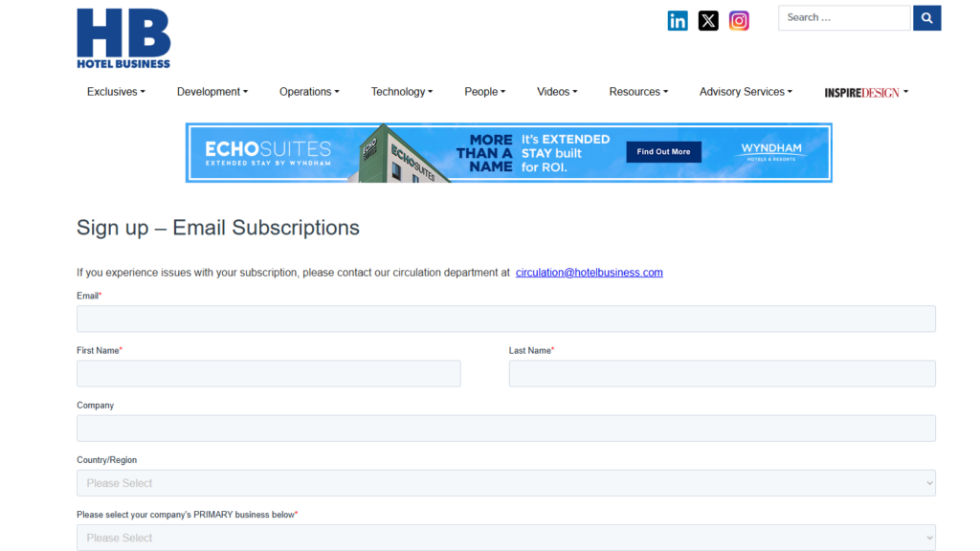Click into the Last Name field
Viewport: 980px width, 551px height.
coord(722,374)
